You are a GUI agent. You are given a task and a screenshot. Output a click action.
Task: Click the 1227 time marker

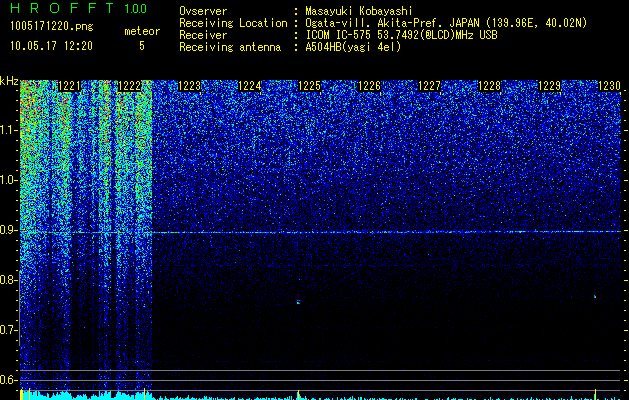click(x=429, y=86)
